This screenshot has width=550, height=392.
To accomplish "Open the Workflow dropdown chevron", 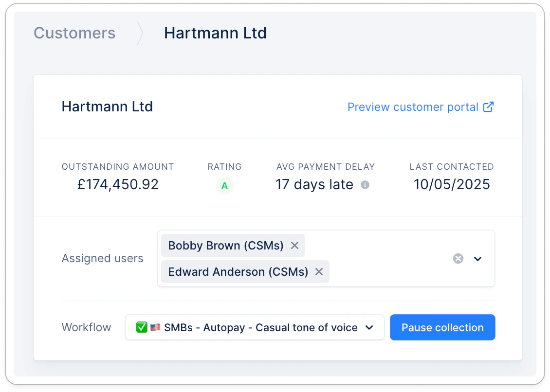I will pos(369,327).
